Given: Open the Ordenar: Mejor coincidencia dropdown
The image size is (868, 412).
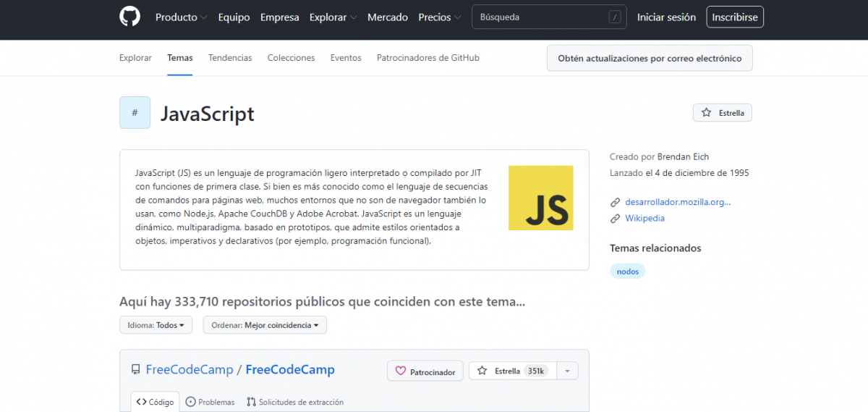Looking at the screenshot, I should click(265, 325).
